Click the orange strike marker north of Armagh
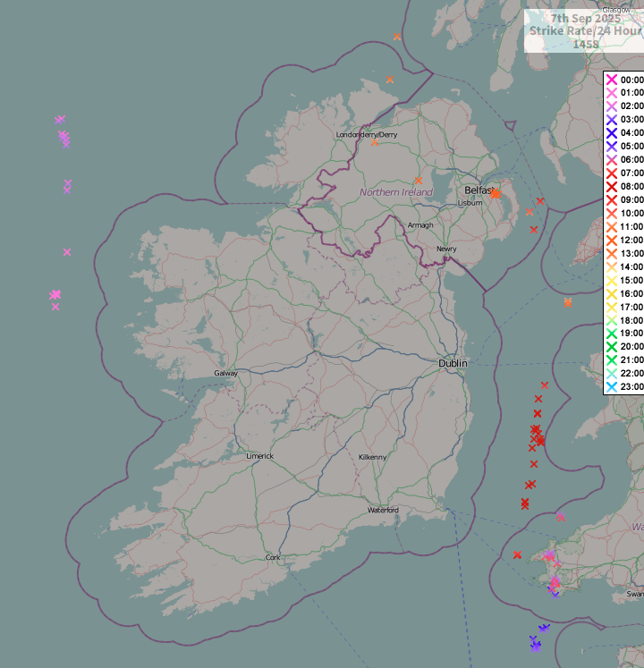The width and height of the screenshot is (644, 668). [418, 181]
